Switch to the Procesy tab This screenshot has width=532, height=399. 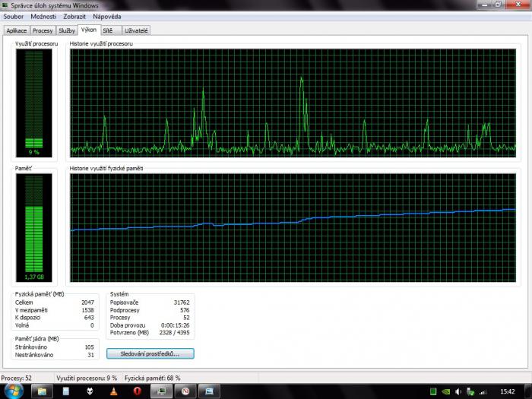pyautogui.click(x=43, y=30)
